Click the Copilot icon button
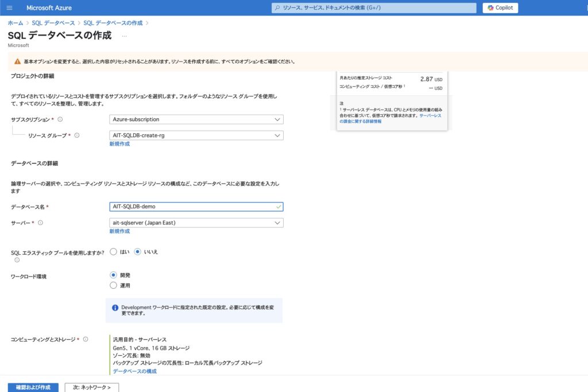The height and width of the screenshot is (392, 588). click(x=490, y=8)
